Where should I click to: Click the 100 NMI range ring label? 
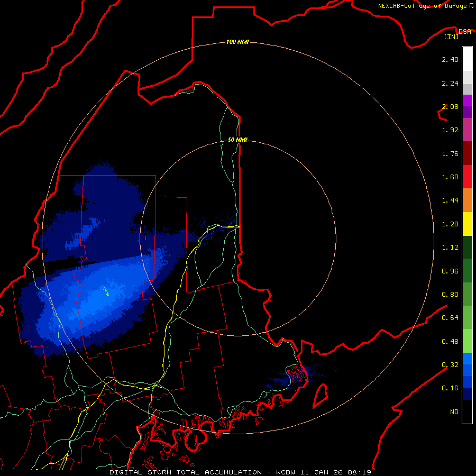[237, 42]
